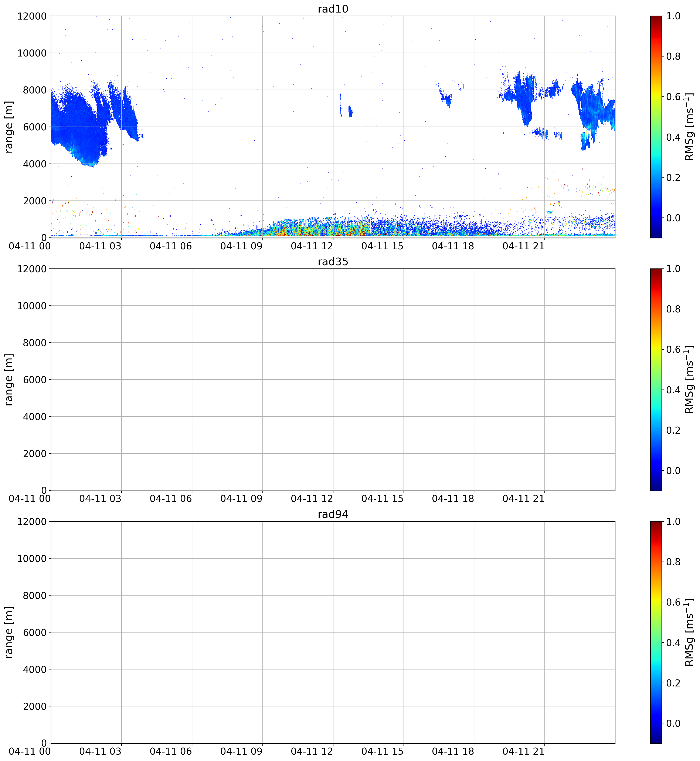This screenshot has height=761, width=700.
Task: Click the 2000 y-tick on rad94 plot
Action: pyautogui.click(x=35, y=706)
